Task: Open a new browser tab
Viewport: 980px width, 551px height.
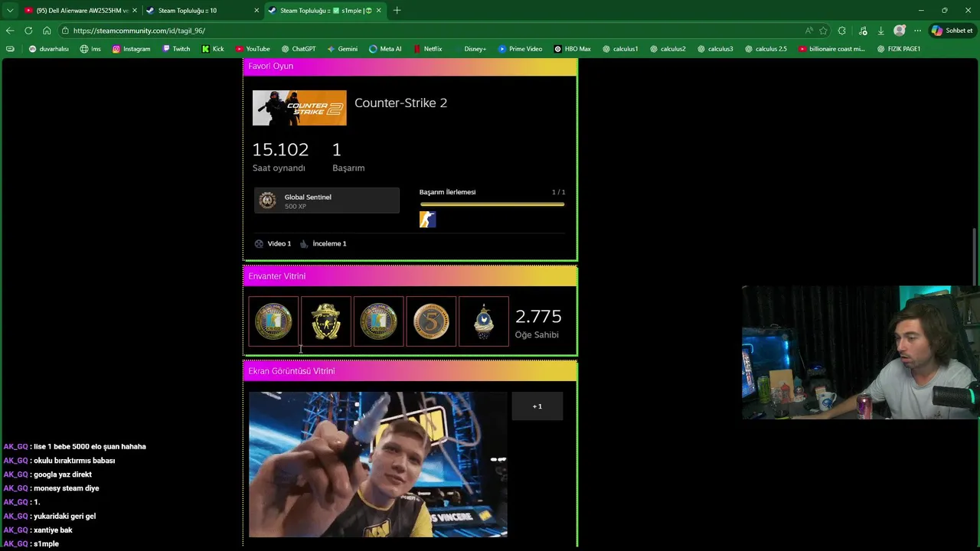Action: (397, 11)
